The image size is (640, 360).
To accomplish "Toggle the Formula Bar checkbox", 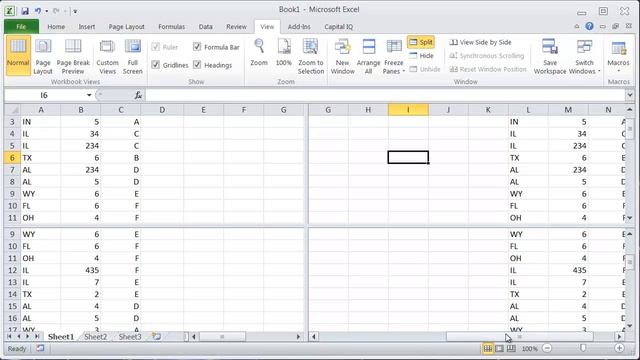I will click(x=197, y=47).
